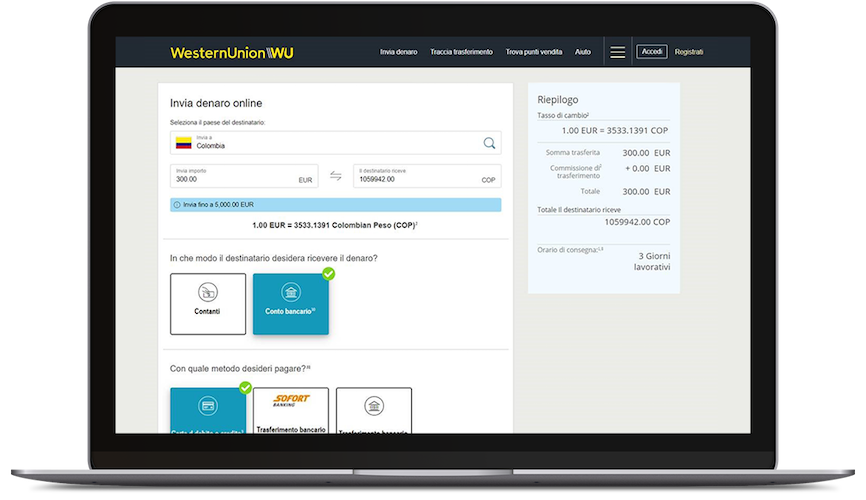Viewport: 866px width, 500px height.
Task: Go to Trova punti vendita
Action: click(x=534, y=52)
